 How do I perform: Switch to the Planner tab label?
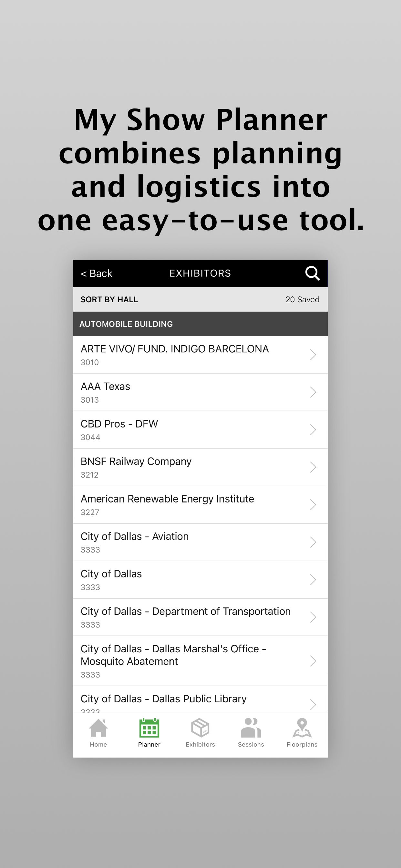[x=149, y=745]
